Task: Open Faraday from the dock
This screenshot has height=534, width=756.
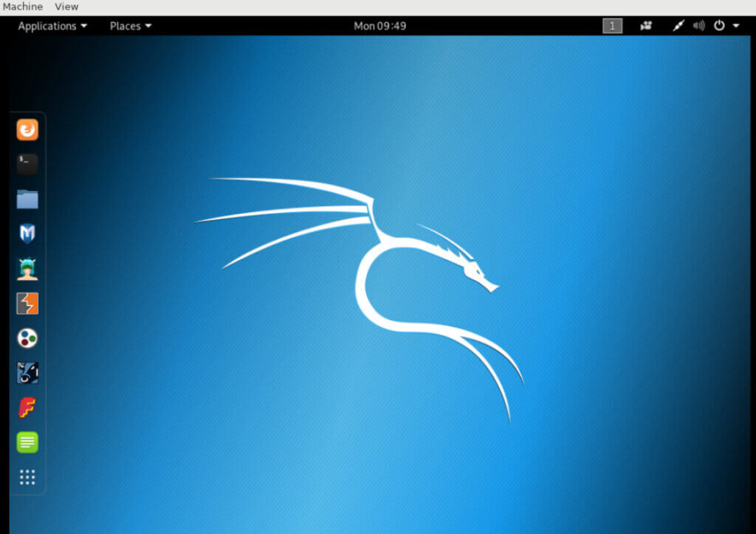Action: [27, 406]
